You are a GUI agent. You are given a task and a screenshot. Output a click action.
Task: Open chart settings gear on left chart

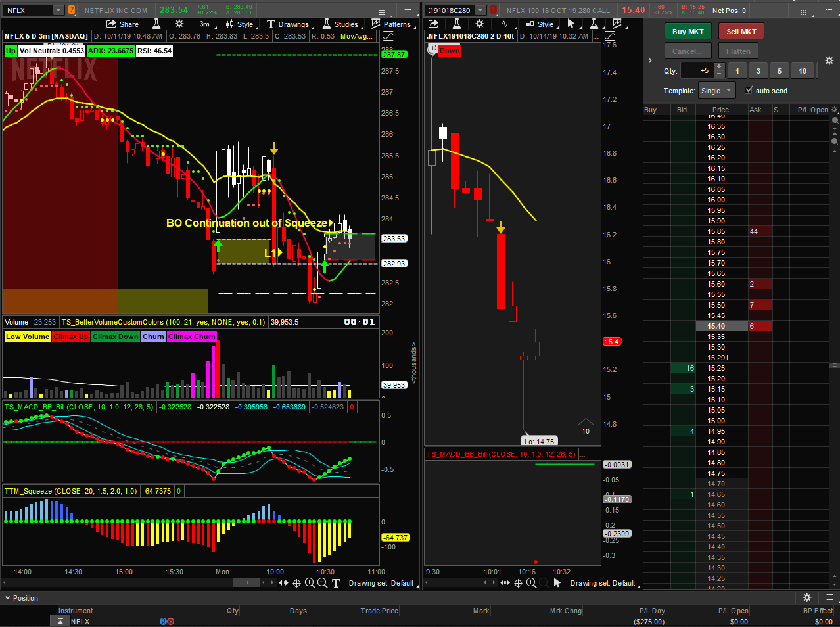point(179,24)
